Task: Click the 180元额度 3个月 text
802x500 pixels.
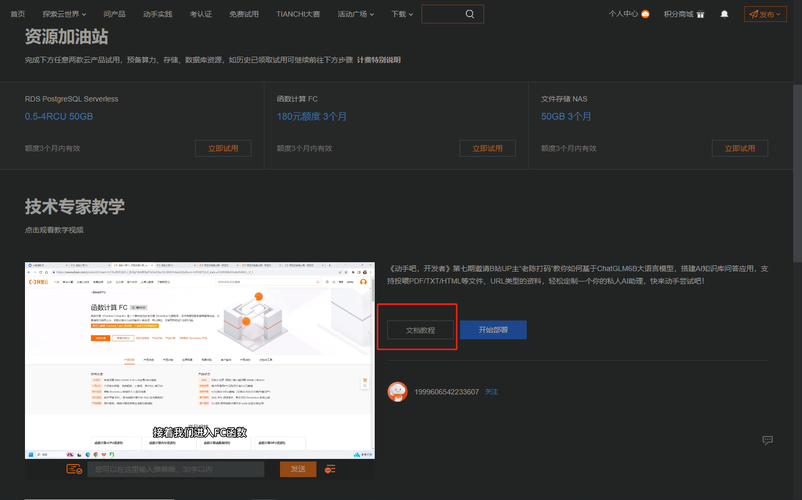Action: point(311,117)
